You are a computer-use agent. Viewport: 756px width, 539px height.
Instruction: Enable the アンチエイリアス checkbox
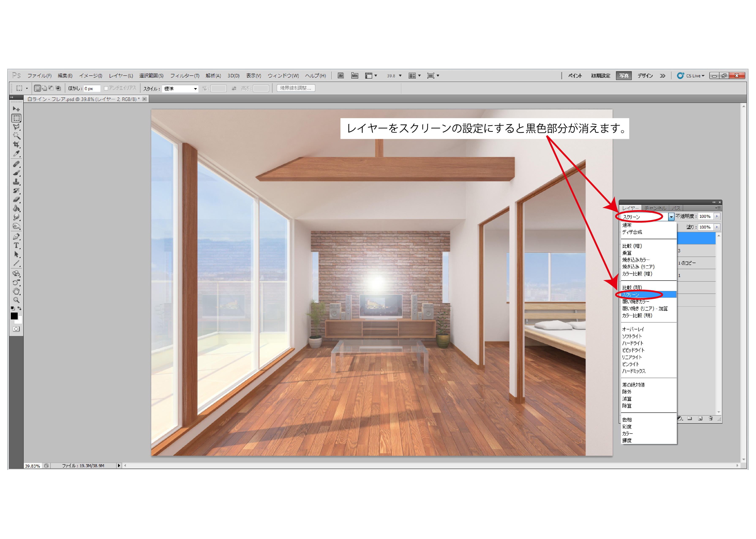(106, 88)
